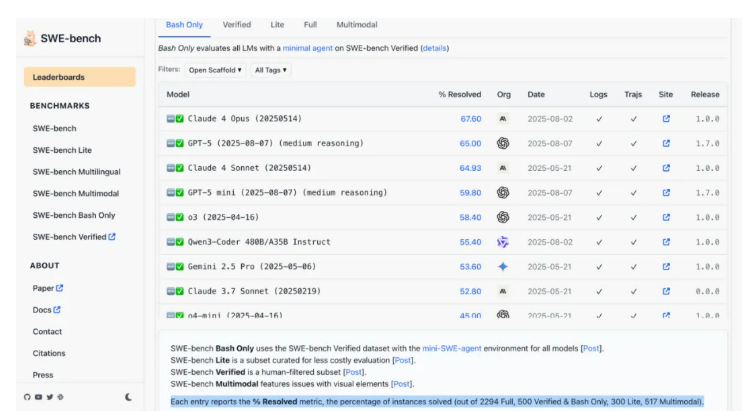Click gray tag badge beside Gemini 2.5 Pro
Viewport: 746px width, 412px height.
click(171, 266)
